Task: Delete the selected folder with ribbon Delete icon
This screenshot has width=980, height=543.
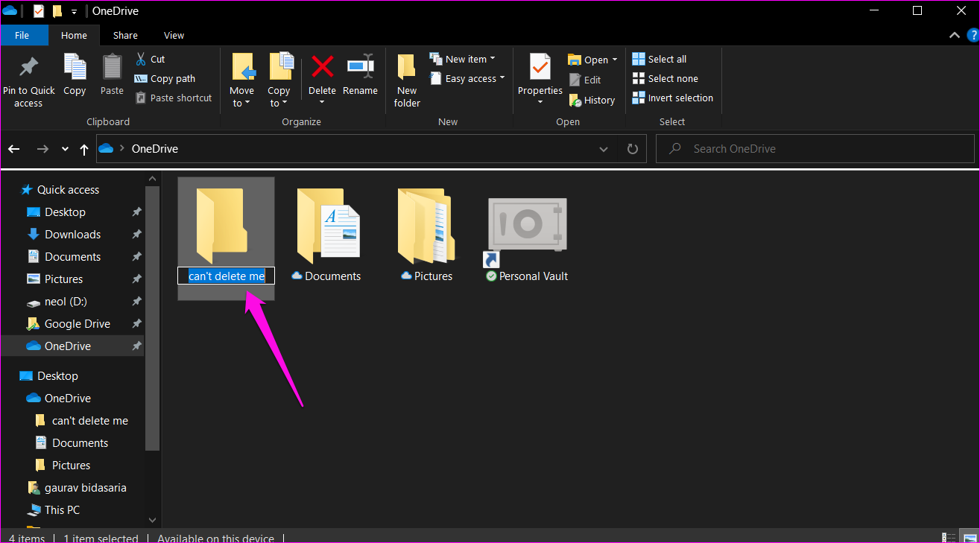Action: (321, 74)
